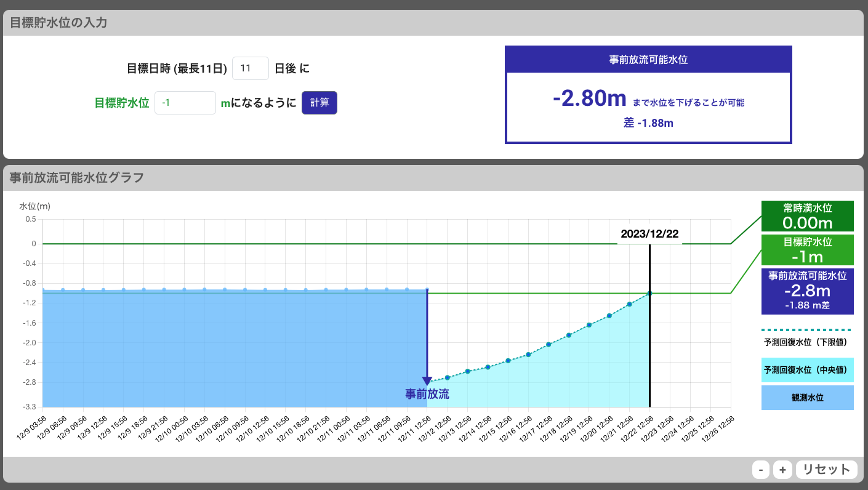Image resolution: width=868 pixels, height=490 pixels.
Task: Click the target days input field
Action: [x=250, y=68]
